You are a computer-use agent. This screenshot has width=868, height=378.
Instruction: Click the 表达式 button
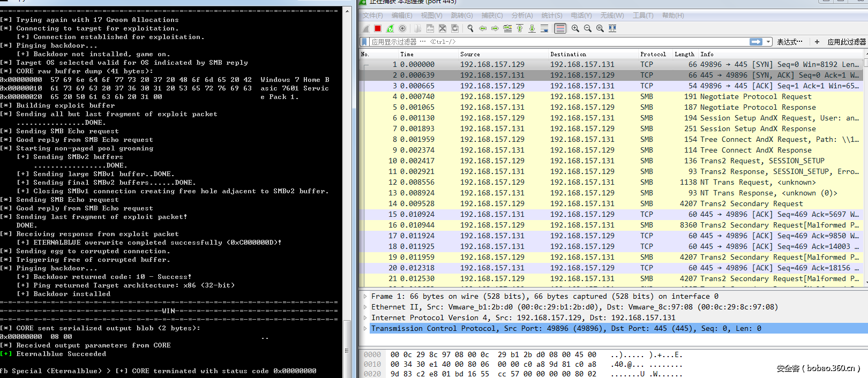pos(789,42)
